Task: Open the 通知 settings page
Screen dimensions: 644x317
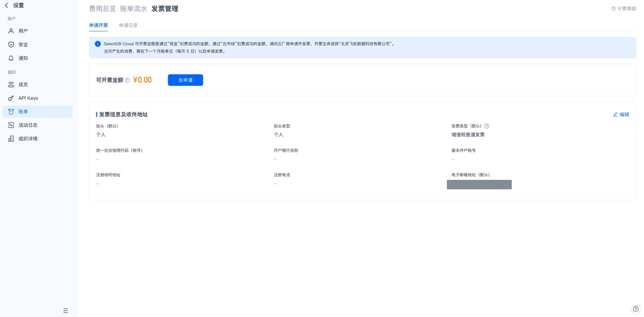Action: pyautogui.click(x=37, y=58)
